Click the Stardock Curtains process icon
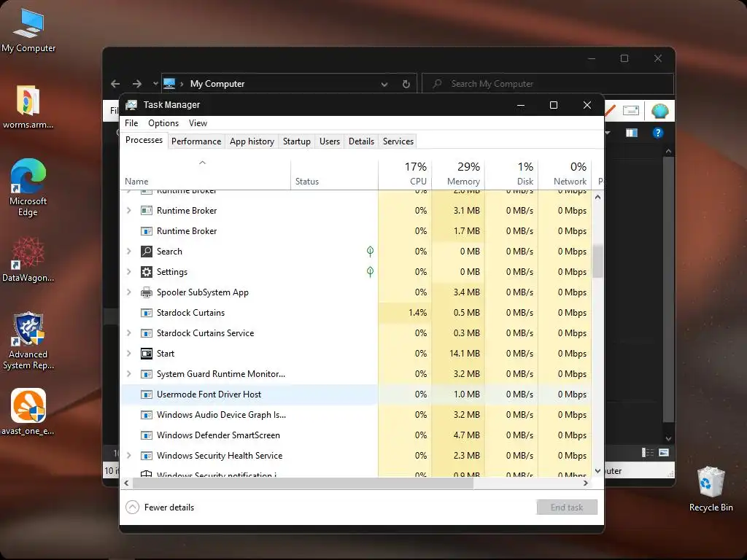The height and width of the screenshot is (560, 747). click(146, 313)
